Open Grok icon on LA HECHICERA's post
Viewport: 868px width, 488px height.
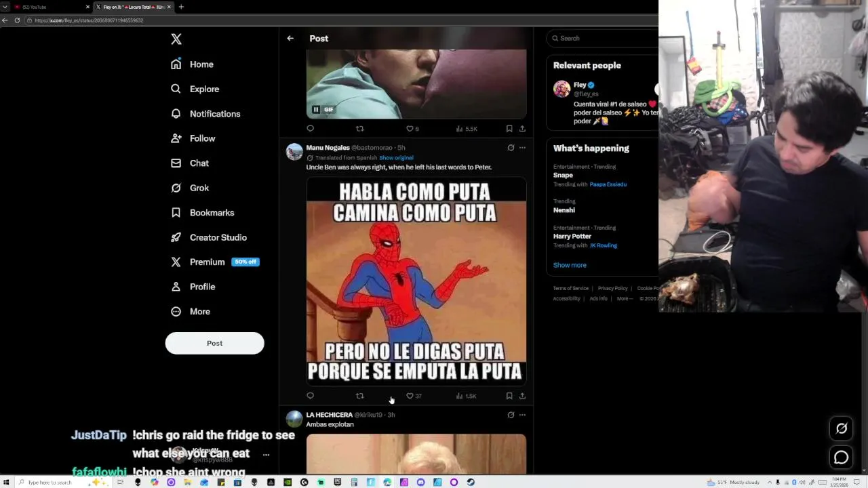tap(511, 415)
